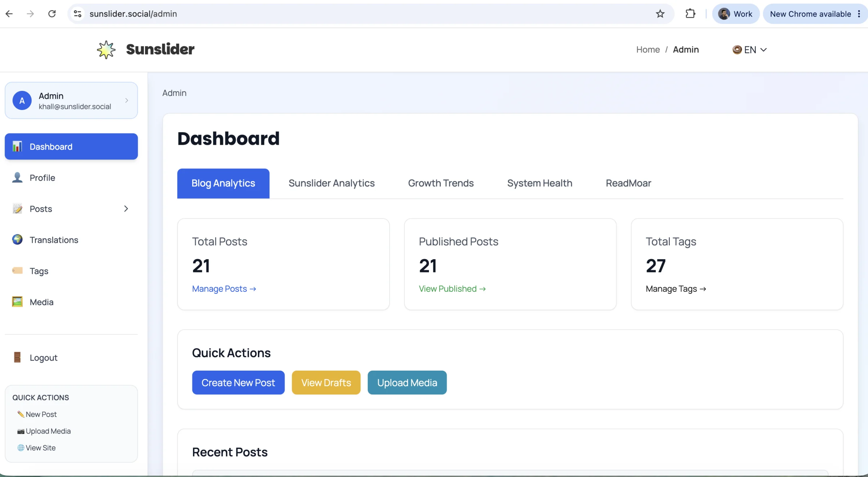
Task: Click the Total Posts count 21
Action: 201,266
